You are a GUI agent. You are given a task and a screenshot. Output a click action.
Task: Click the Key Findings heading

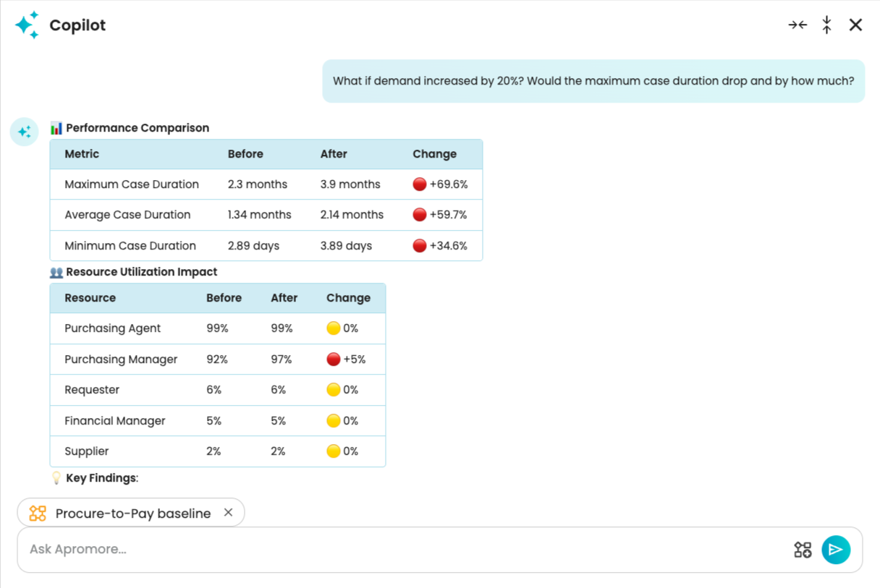coord(101,478)
